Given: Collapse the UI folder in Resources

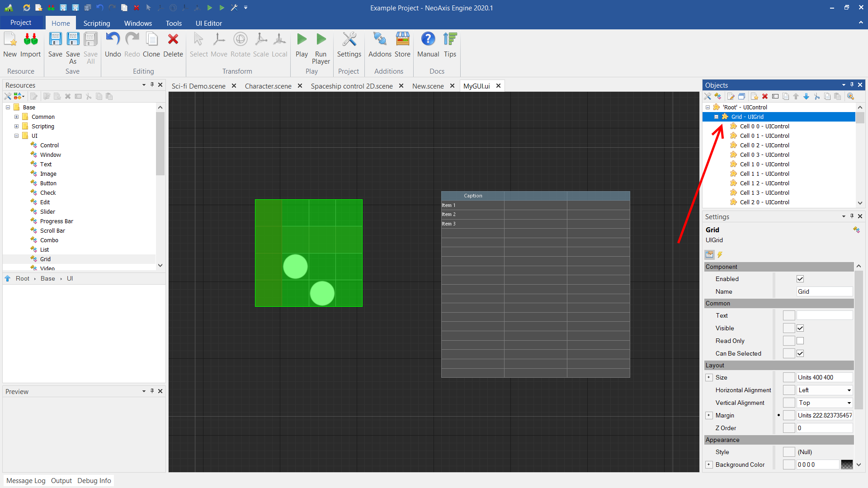Looking at the screenshot, I should (x=16, y=136).
